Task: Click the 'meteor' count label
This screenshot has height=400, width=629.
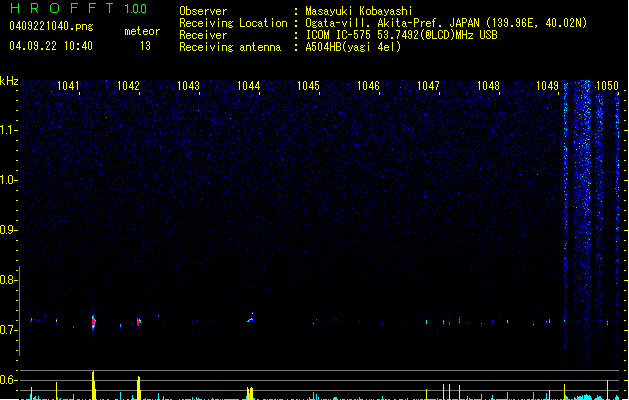Action: [x=142, y=31]
